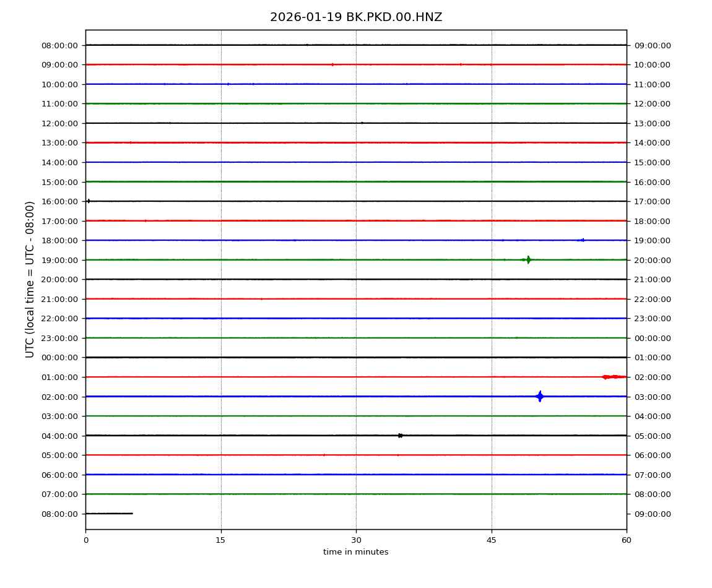
Task: Click the short final trace at the plot bottom
Action: pyautogui.click(x=109, y=513)
